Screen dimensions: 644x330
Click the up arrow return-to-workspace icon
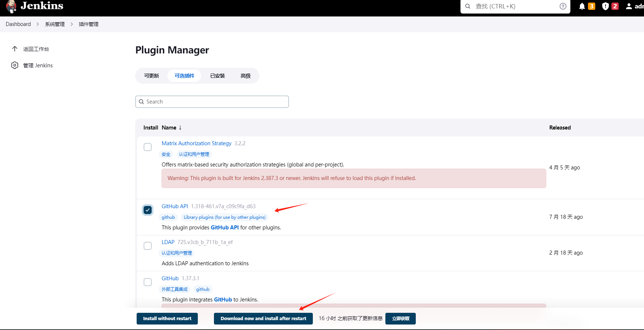[x=15, y=49]
